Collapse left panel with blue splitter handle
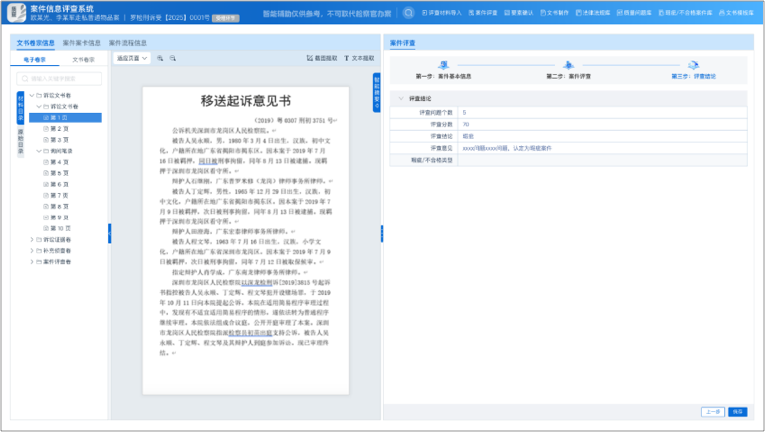 (109, 233)
